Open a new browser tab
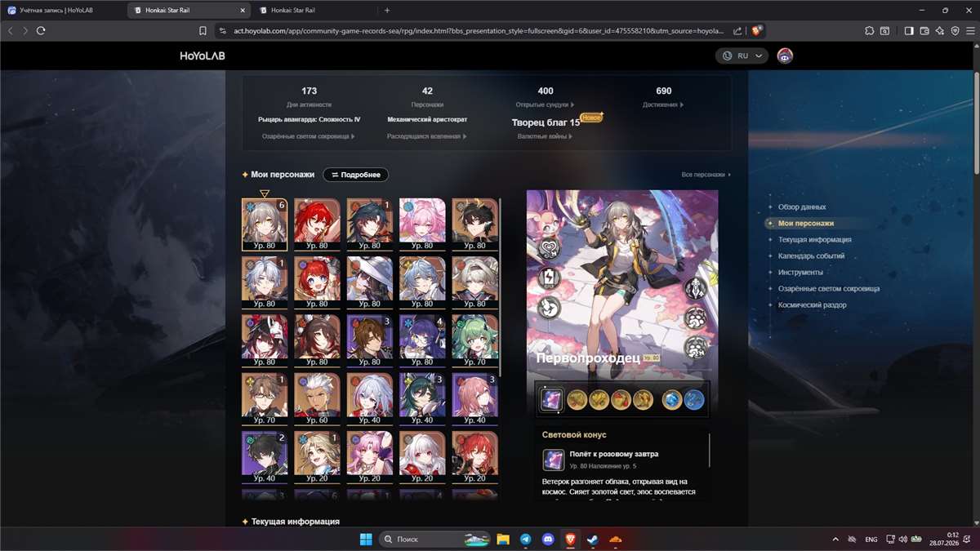Image resolution: width=980 pixels, height=551 pixels. [387, 10]
